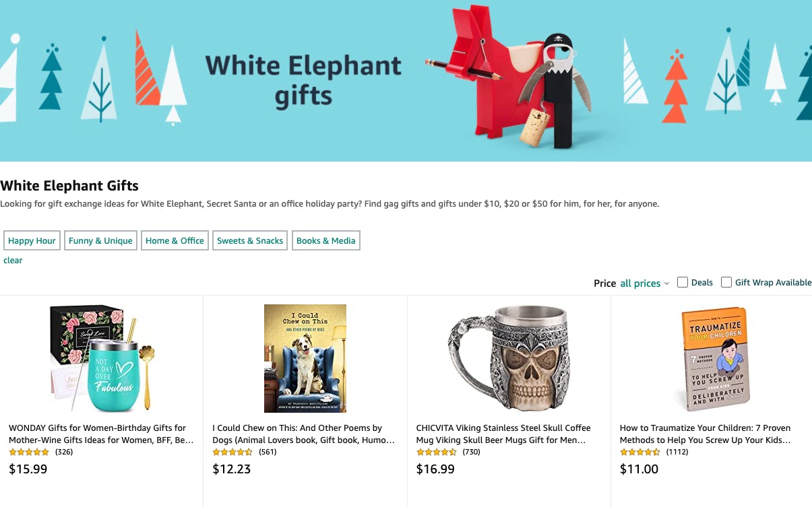Open the "for anyone" gifts link
The image size is (812, 507).
[x=637, y=203]
